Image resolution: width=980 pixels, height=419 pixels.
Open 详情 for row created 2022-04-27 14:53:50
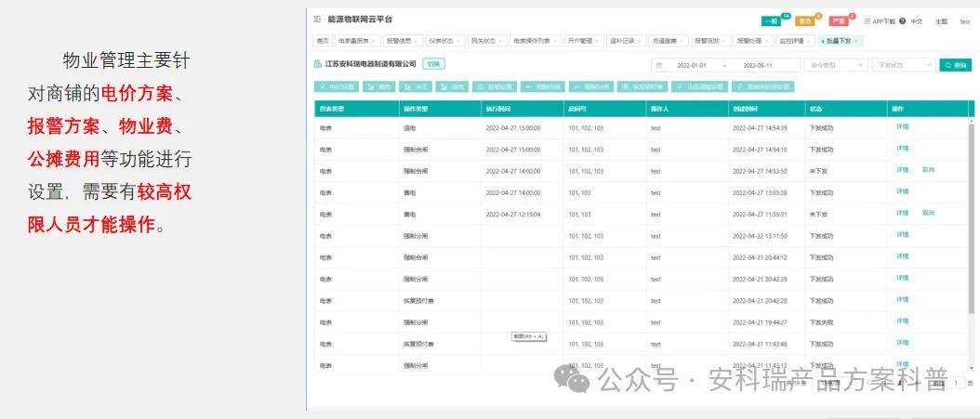click(x=903, y=170)
